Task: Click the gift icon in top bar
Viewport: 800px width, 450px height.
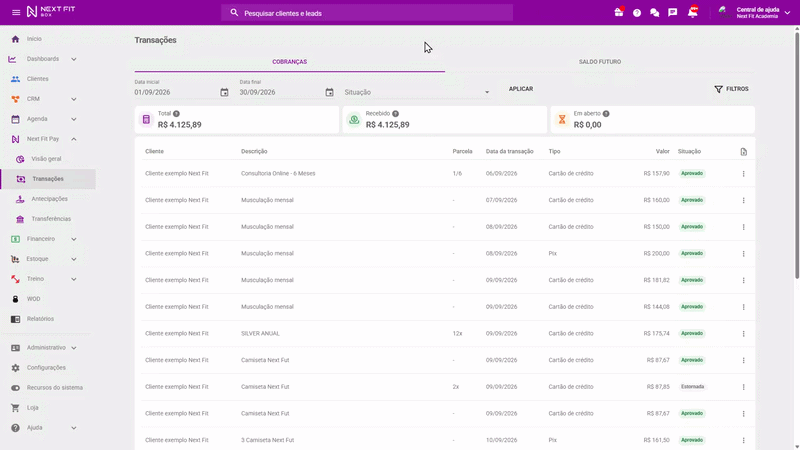Action: click(618, 12)
